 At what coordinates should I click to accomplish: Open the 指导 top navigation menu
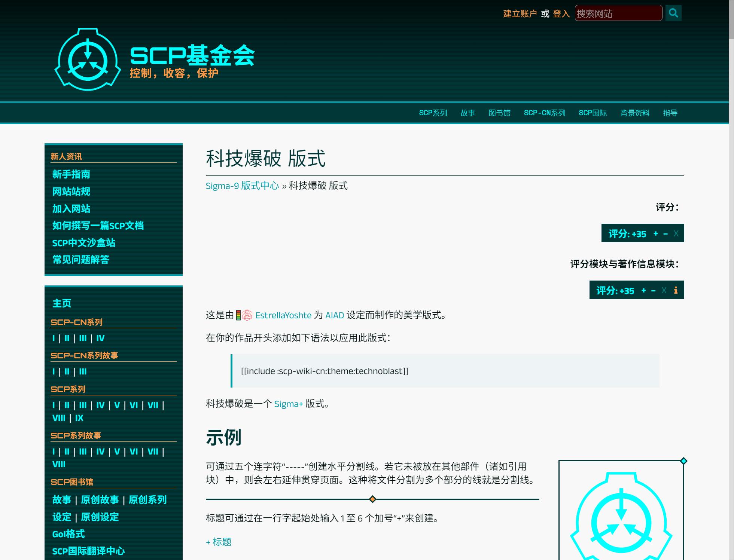tap(670, 113)
